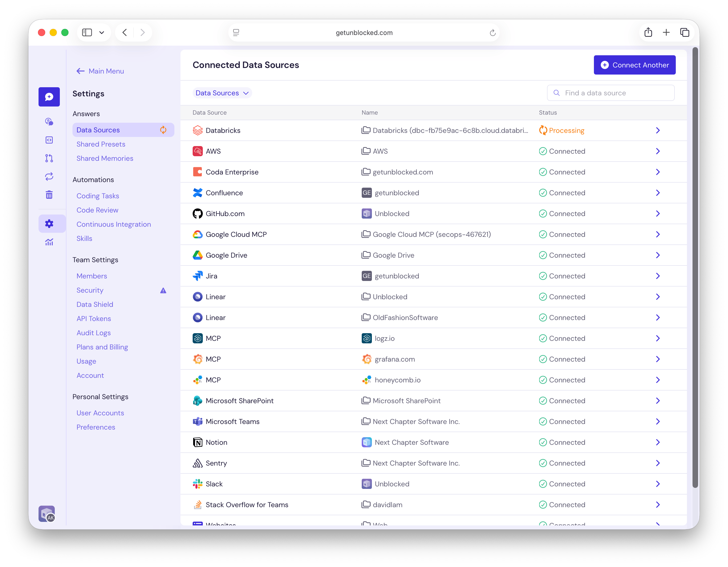
Task: Select Data Sources in settings menu
Action: (123, 130)
